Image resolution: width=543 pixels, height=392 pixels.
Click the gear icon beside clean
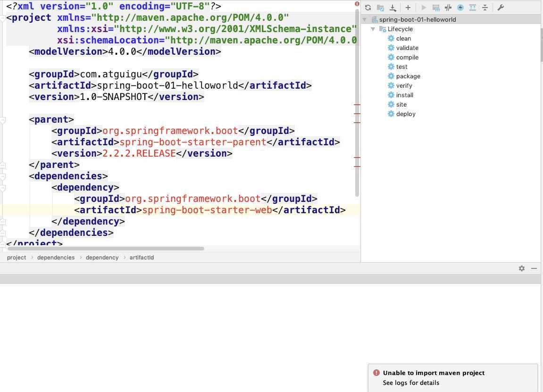(x=391, y=38)
